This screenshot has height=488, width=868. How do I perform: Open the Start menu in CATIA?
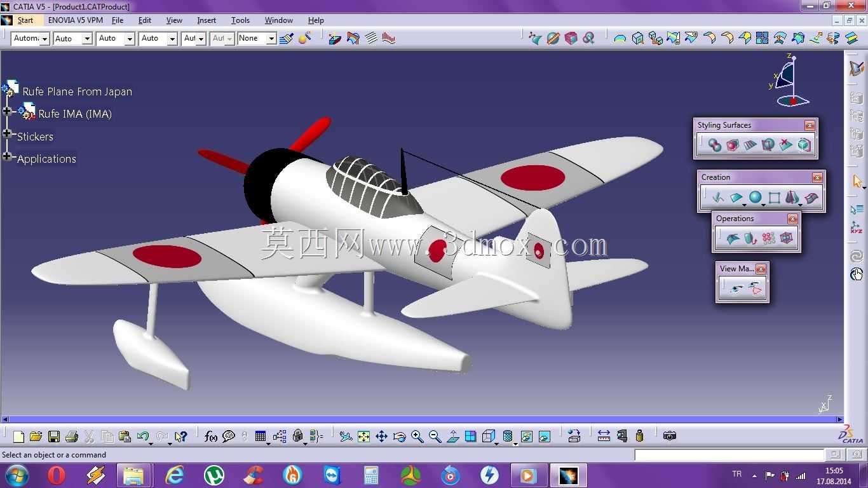(25, 20)
